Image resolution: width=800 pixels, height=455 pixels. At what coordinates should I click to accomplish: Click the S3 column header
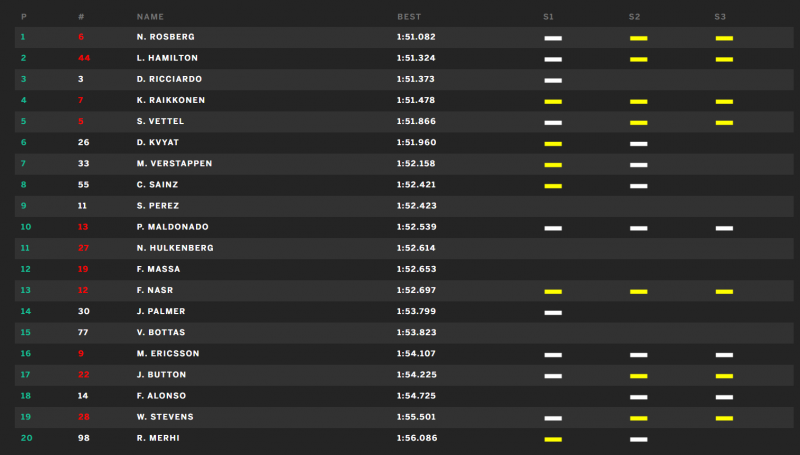click(x=719, y=17)
